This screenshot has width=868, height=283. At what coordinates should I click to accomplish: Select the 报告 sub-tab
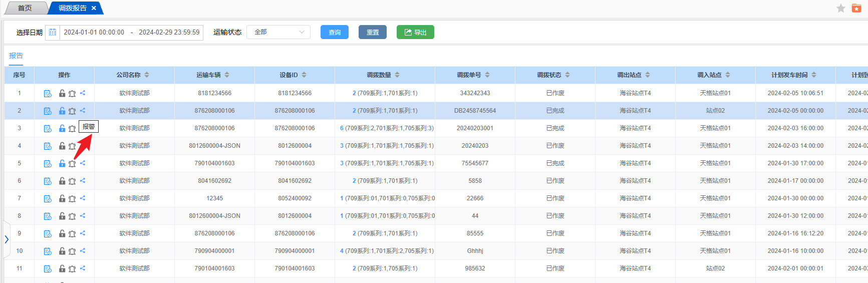click(16, 56)
